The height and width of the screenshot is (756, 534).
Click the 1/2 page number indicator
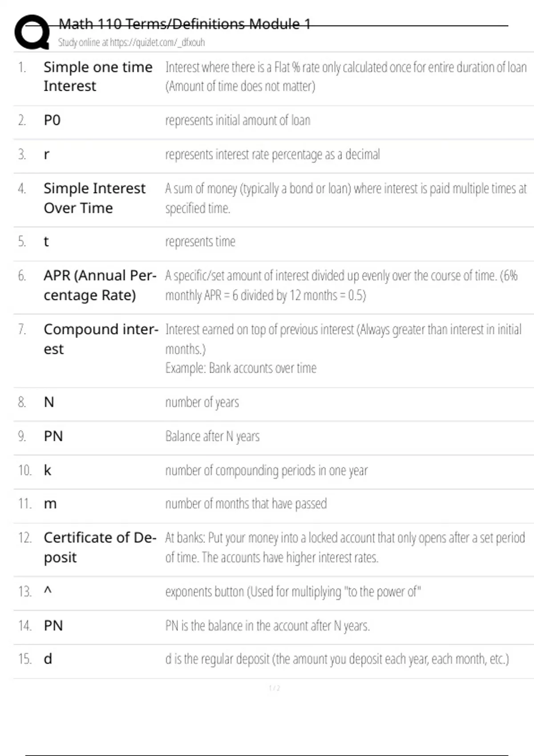tap(274, 688)
